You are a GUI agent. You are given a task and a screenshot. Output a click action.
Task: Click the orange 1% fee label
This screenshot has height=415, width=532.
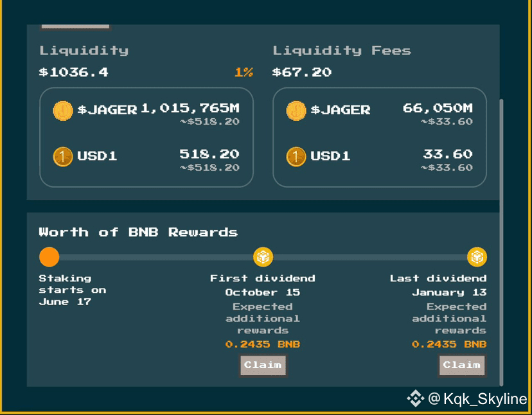pyautogui.click(x=244, y=72)
